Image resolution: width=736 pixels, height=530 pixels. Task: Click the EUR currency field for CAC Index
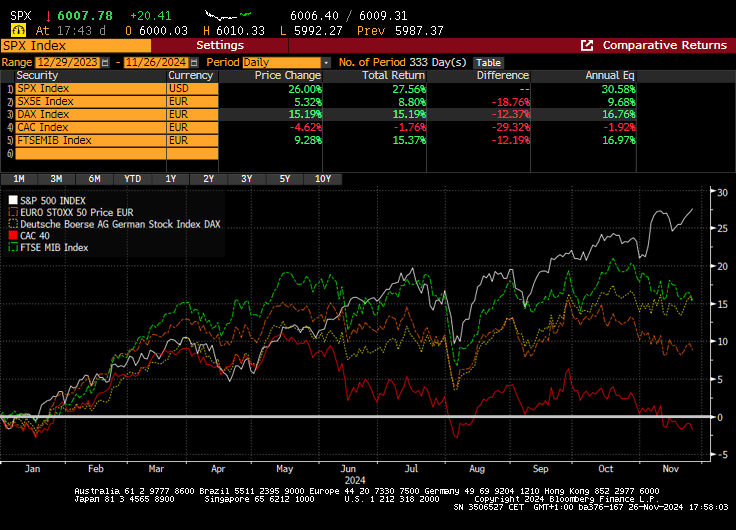tap(192, 128)
